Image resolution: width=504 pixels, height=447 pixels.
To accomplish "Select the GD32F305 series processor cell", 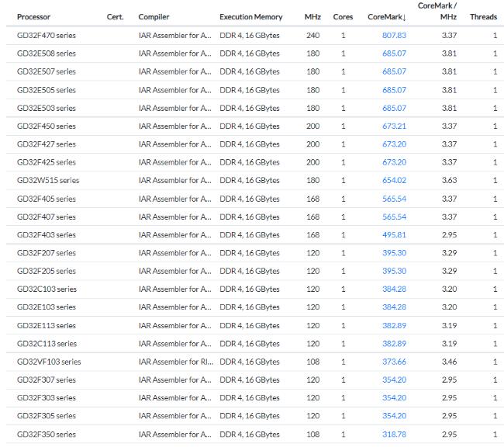I will point(47,416).
